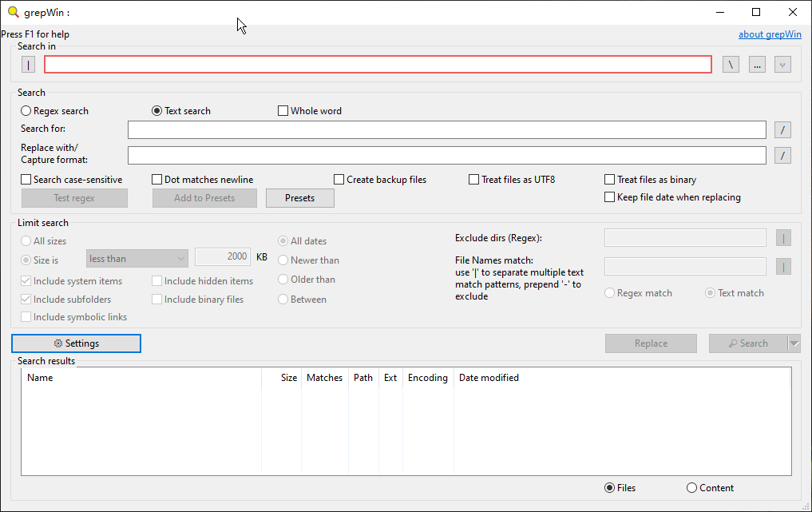This screenshot has width=812, height=512.
Task: Click the Search in path field
Action: click(378, 64)
